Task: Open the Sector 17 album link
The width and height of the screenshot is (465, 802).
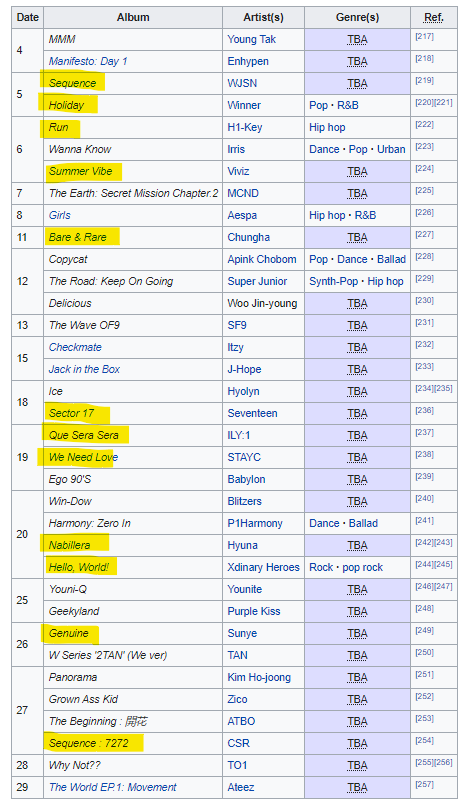Action: 71,413
